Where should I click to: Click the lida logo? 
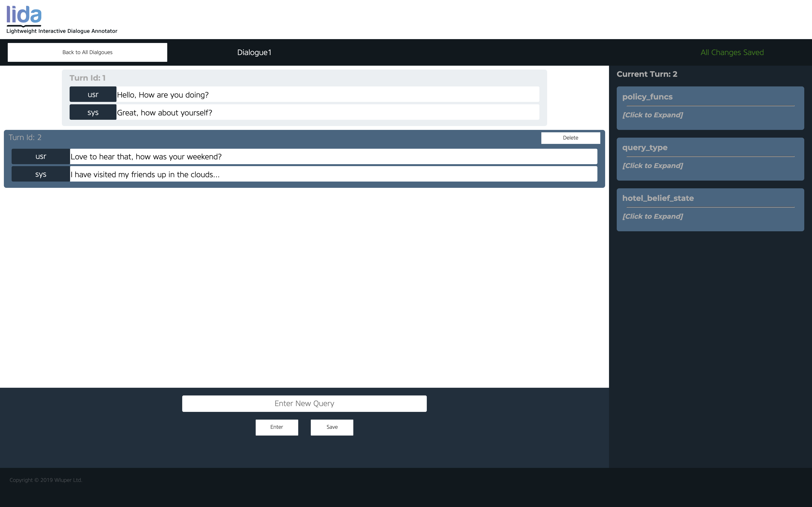coord(24,16)
